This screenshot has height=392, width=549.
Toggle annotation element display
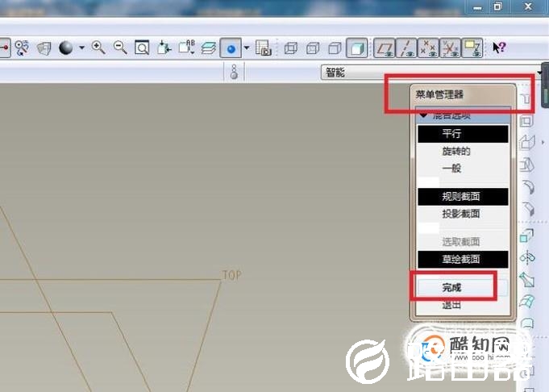click(472, 48)
